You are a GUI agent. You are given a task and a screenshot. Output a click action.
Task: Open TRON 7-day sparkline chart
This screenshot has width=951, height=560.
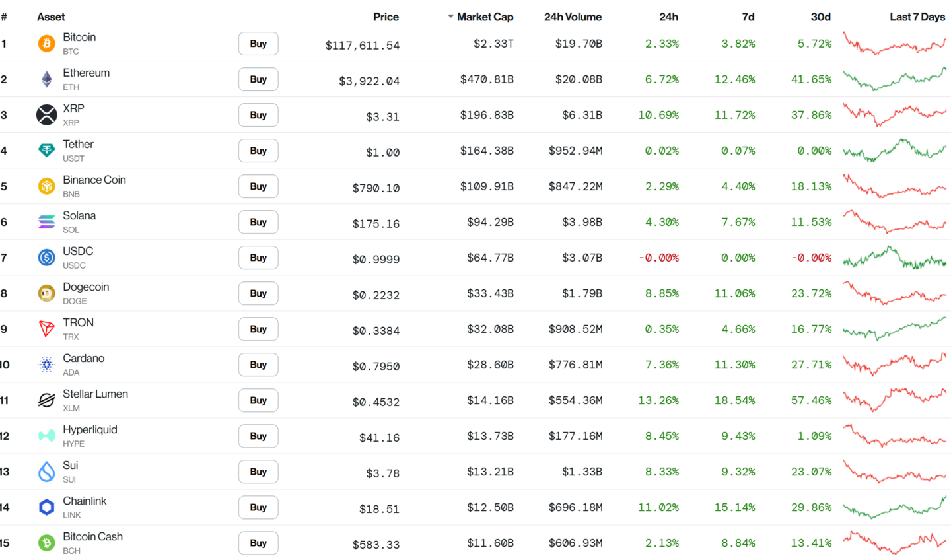[895, 329]
